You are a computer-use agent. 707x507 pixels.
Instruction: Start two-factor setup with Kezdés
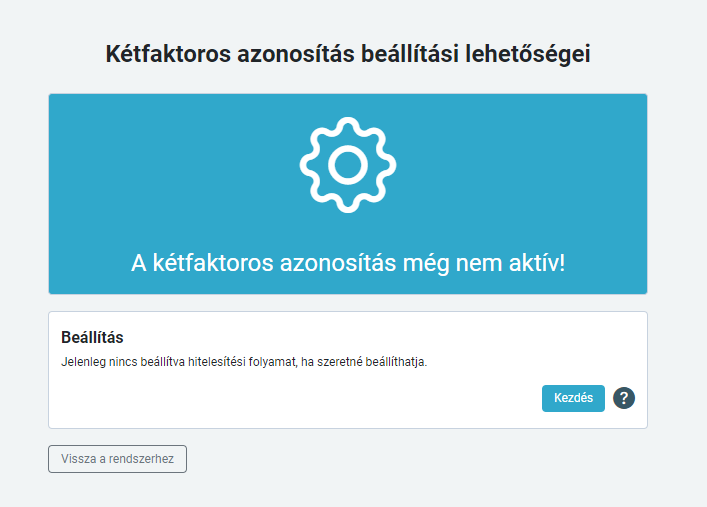pos(573,398)
